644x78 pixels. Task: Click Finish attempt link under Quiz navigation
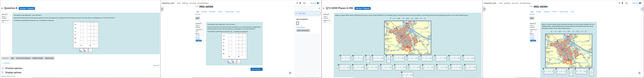301,27
